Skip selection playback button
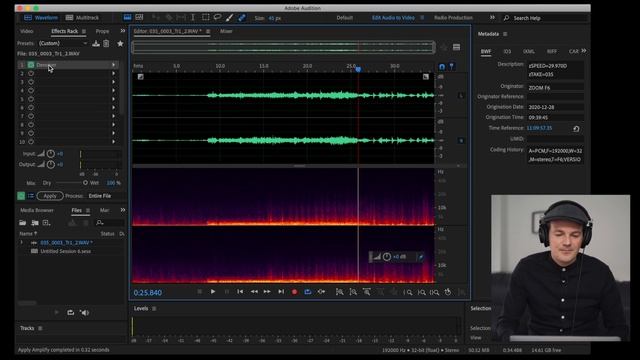Image resolution: width=640 pixels, height=360 pixels. (x=322, y=292)
